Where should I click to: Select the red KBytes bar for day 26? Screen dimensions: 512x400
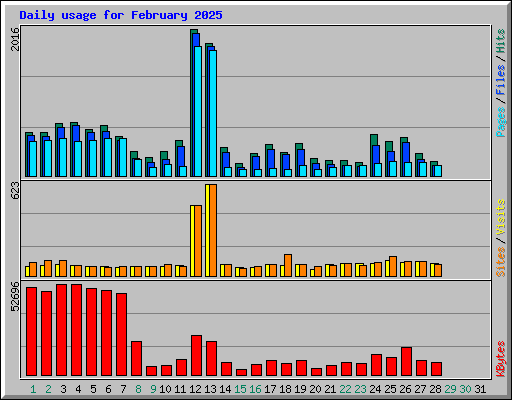406,361
